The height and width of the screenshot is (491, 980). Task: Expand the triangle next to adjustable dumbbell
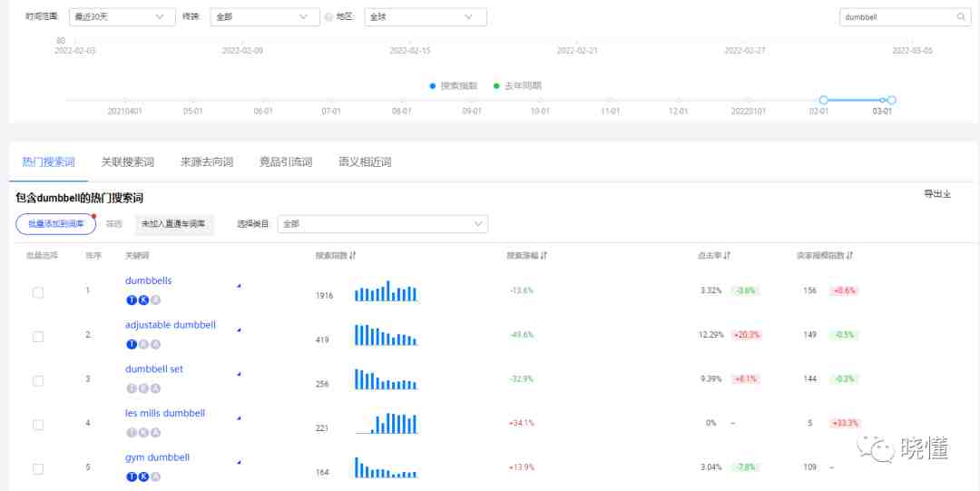pos(239,329)
